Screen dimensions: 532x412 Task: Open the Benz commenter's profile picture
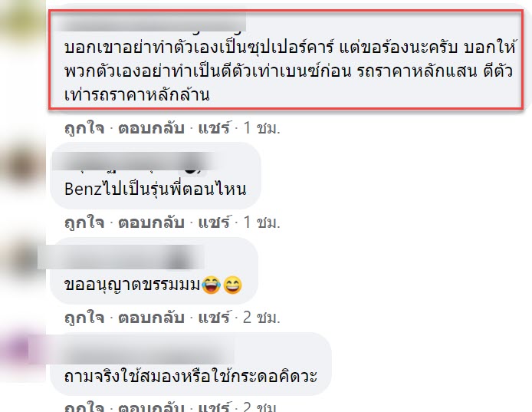click(x=22, y=166)
